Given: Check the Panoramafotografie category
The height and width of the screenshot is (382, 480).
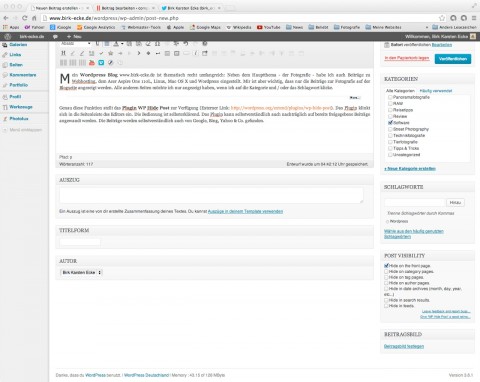Looking at the screenshot, I should pos(390,97).
